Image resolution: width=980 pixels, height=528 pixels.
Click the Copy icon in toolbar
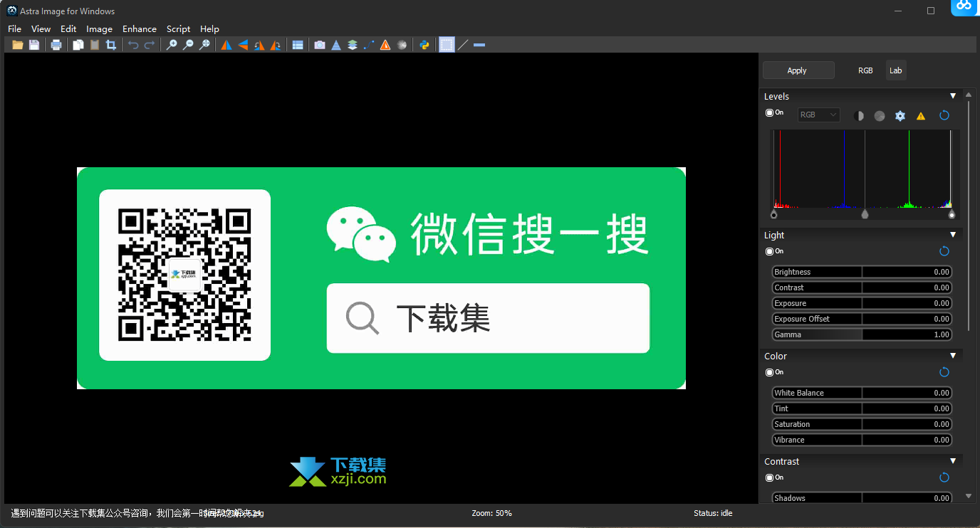78,45
